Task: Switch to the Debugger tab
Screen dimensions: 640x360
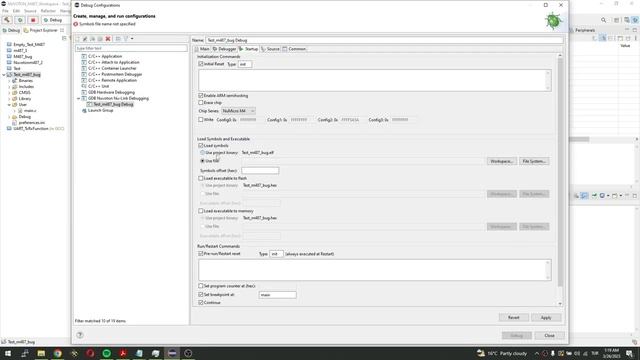Action: [x=224, y=49]
